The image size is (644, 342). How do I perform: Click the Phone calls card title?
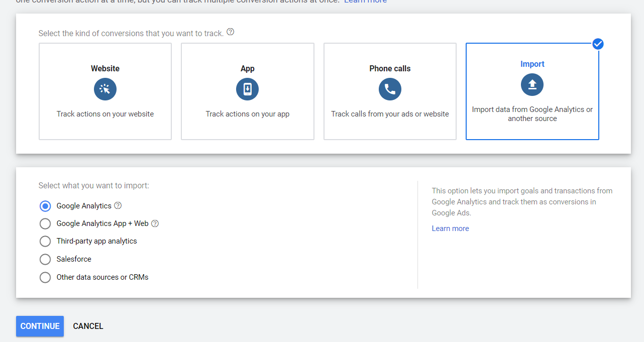pos(390,68)
